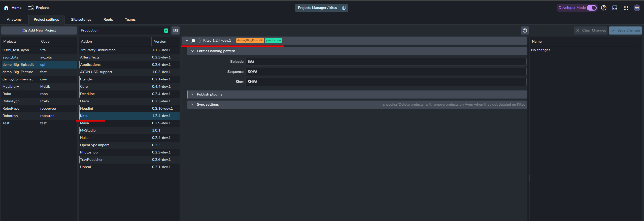644x221 pixels.
Task: Select project RoboPype
Action: pos(39,109)
